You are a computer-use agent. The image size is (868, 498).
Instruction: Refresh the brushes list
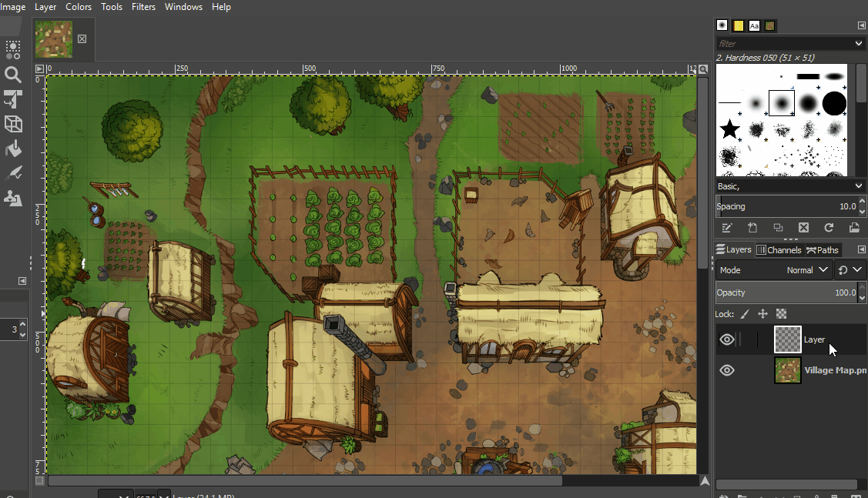(829, 227)
